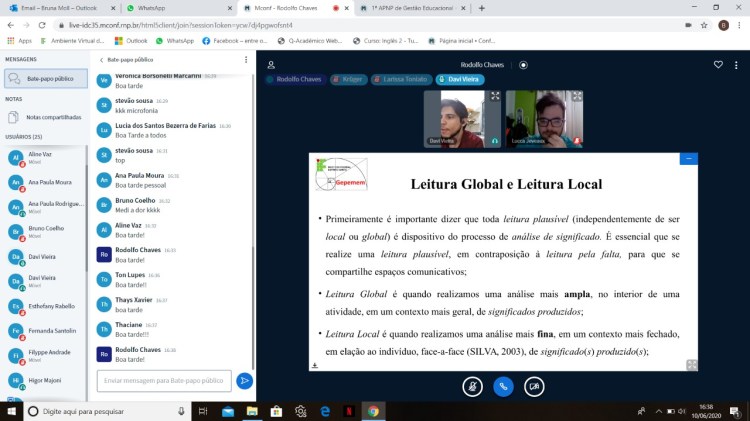Send the chat message with arrow button
Image resolution: width=750 pixels, height=421 pixels.
click(244, 381)
